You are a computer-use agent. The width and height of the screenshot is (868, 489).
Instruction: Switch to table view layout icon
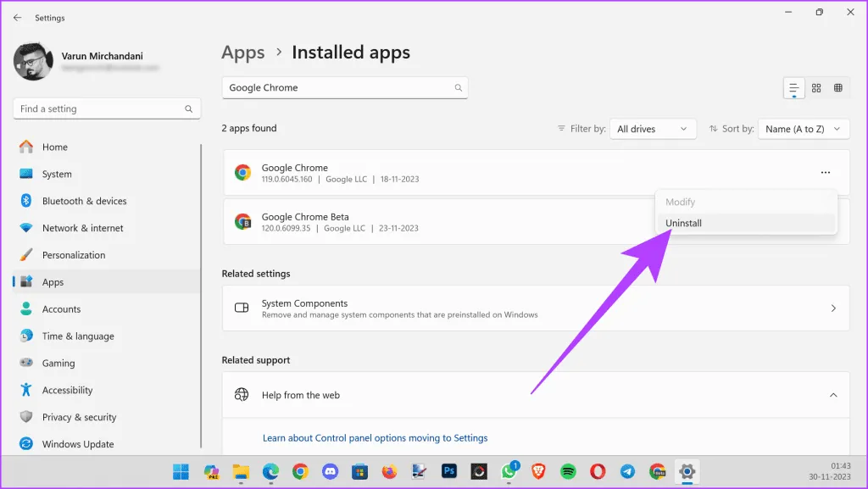pos(838,88)
